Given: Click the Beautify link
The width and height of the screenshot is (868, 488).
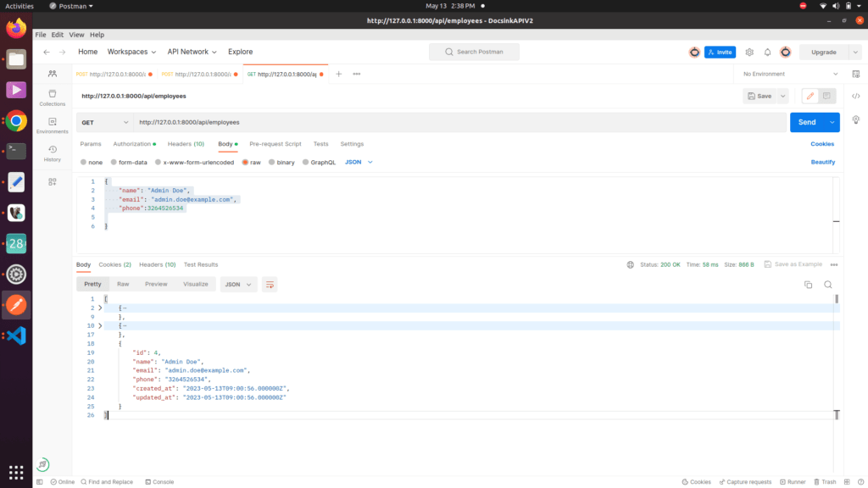Looking at the screenshot, I should pyautogui.click(x=821, y=162).
